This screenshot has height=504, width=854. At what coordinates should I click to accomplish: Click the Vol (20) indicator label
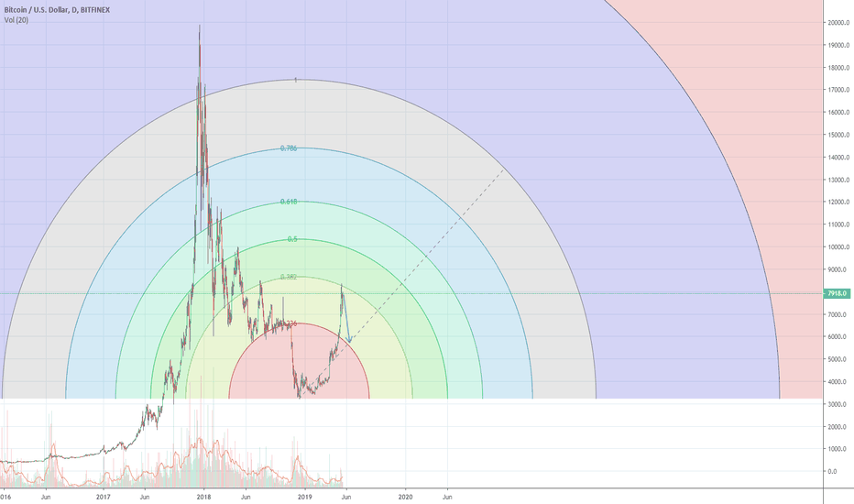[x=16, y=20]
